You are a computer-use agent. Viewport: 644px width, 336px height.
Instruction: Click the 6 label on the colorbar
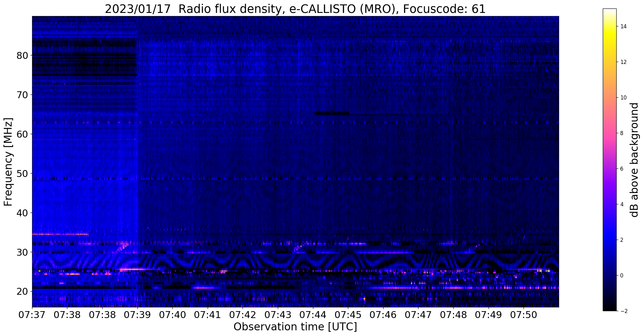click(622, 169)
